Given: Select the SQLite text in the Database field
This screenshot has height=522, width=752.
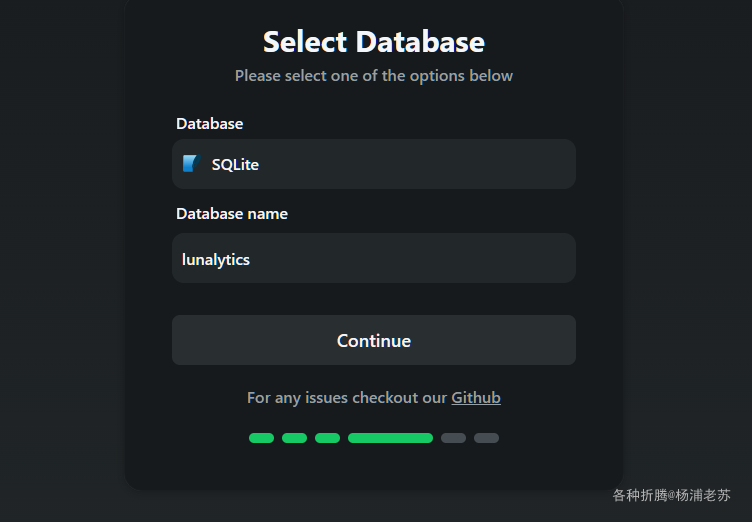Looking at the screenshot, I should (235, 165).
